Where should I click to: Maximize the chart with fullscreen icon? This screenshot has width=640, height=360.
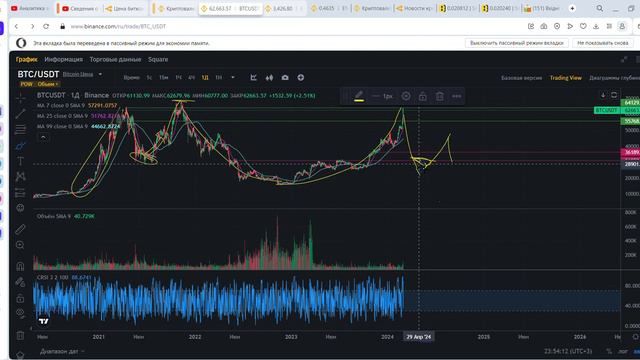point(624,60)
